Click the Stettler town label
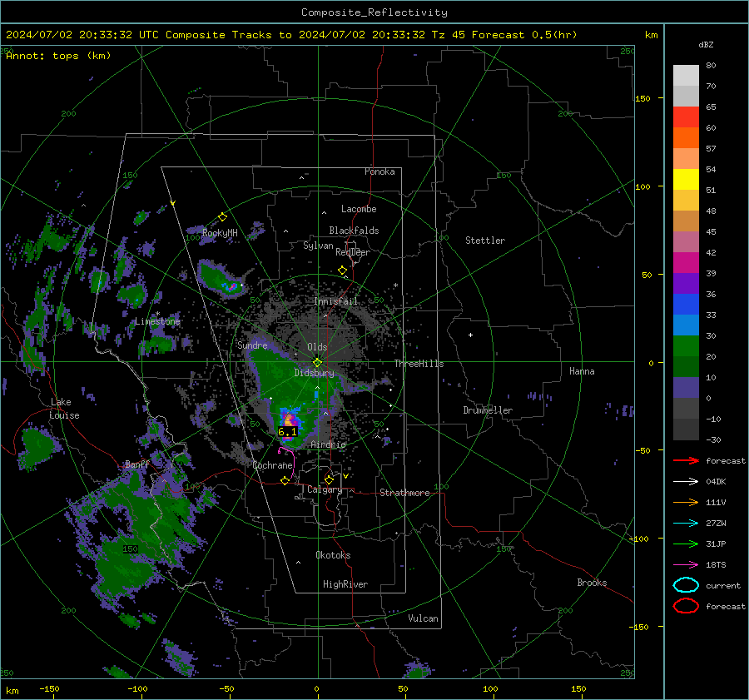The width and height of the screenshot is (749, 700). 485,241
